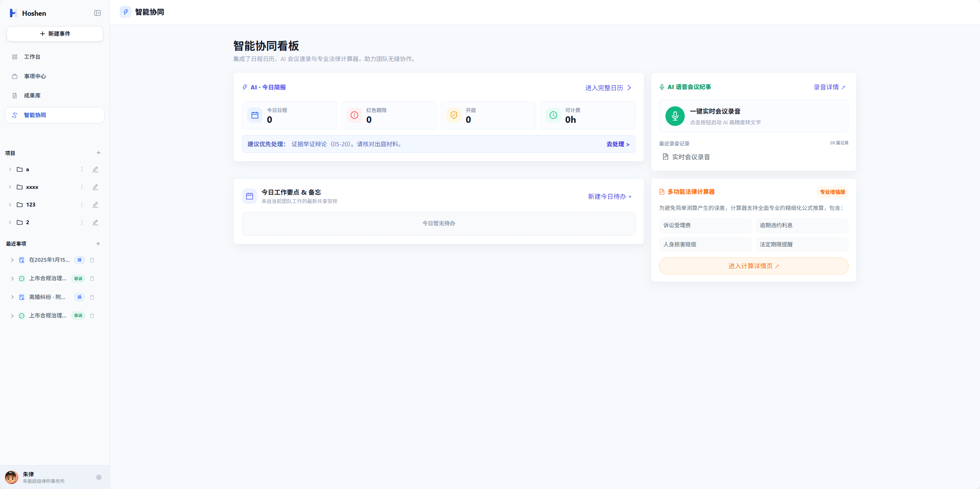The height and width of the screenshot is (489, 980).
Task: Open 事项中心 in sidebar
Action: (x=55, y=76)
